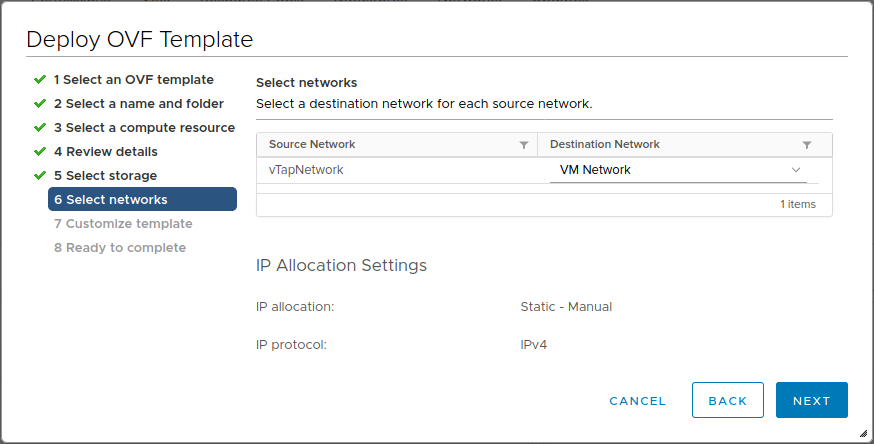Image resolution: width=874 pixels, height=444 pixels.
Task: Open the Source Network column filter
Action: [524, 145]
